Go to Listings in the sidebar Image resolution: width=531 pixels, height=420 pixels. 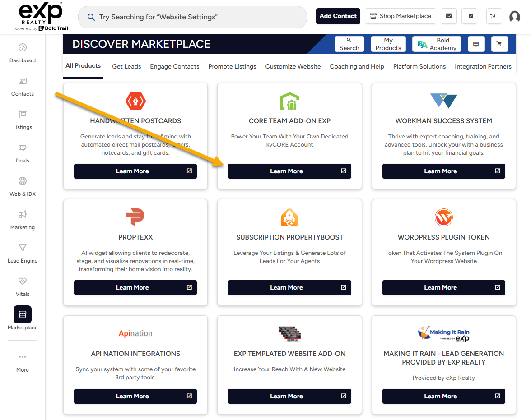click(x=23, y=114)
